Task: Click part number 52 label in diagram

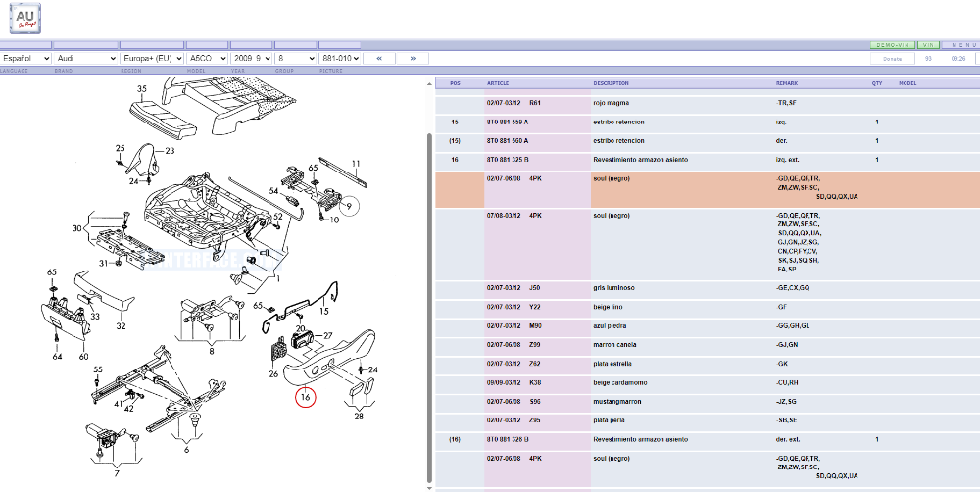Action: [278, 217]
